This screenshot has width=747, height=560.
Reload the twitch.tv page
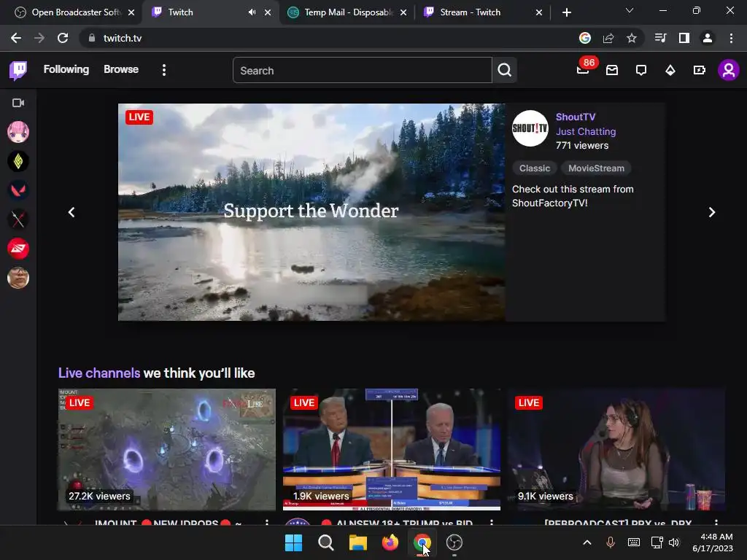pos(63,38)
